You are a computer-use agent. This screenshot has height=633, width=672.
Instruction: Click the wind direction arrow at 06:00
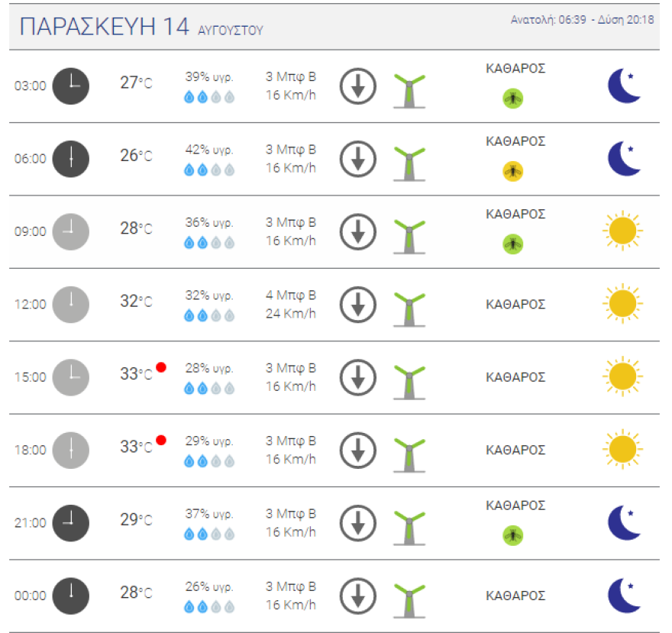click(x=358, y=159)
